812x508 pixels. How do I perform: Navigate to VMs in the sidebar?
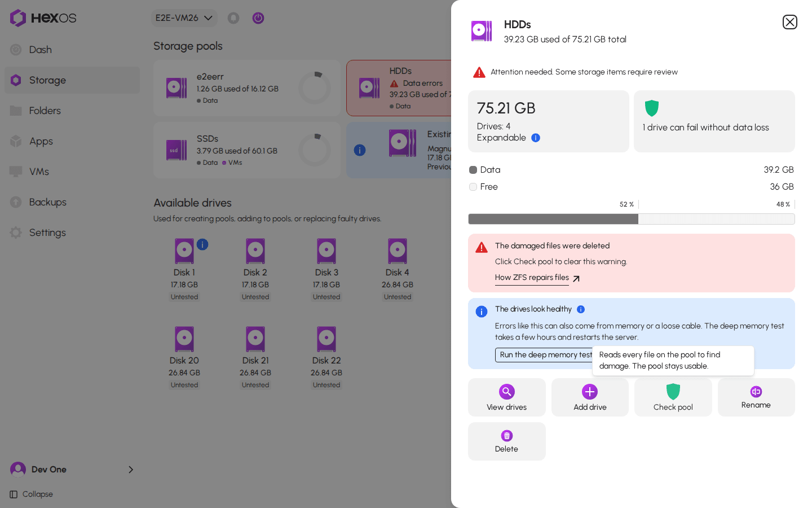point(72,172)
